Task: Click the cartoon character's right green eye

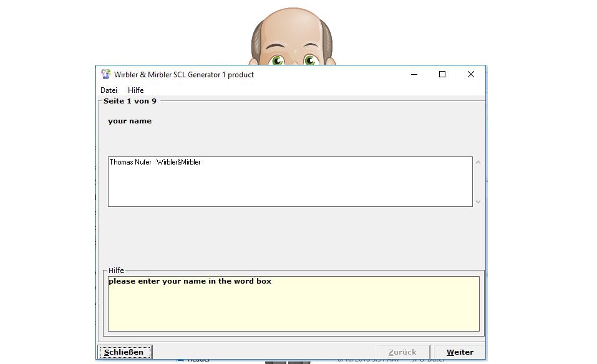Action: (310, 60)
